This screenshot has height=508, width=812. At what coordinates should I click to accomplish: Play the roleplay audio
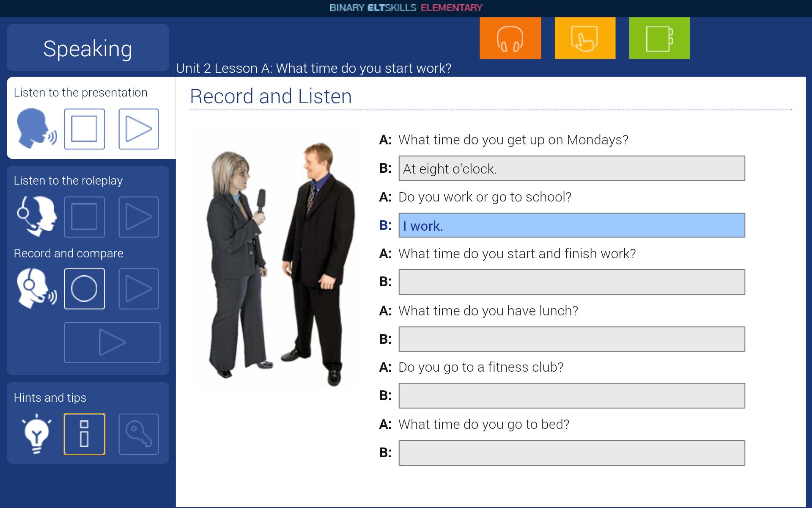tap(139, 217)
